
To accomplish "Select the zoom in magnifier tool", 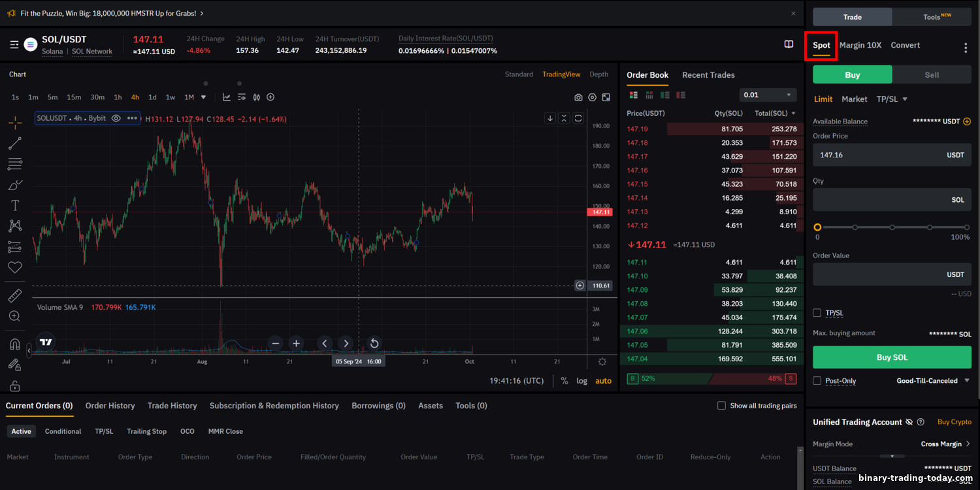I will pos(14,316).
